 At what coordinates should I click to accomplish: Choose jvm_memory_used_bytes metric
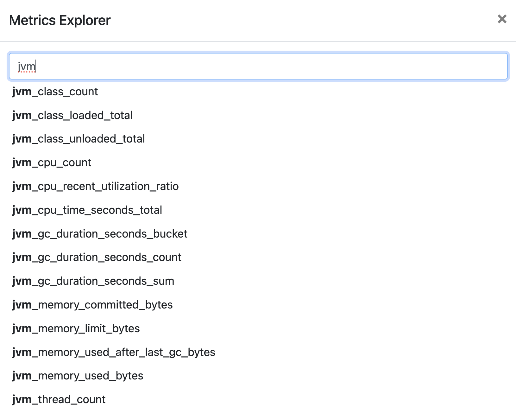(x=78, y=376)
